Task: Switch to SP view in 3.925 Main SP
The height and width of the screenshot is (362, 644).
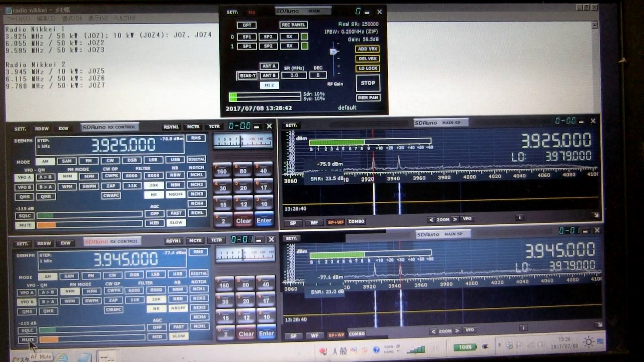Action: click(293, 222)
